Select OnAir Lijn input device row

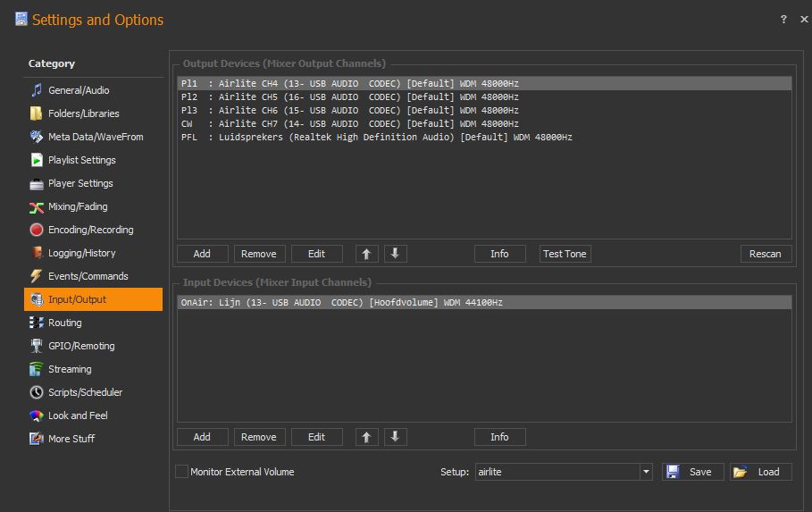tap(484, 302)
